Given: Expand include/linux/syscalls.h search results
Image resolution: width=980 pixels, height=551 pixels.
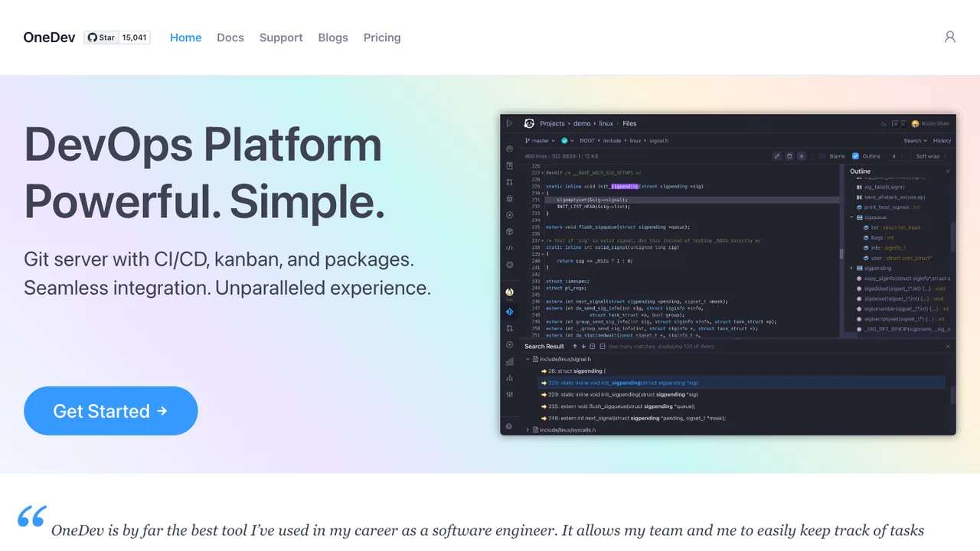Looking at the screenshot, I should pos(528,430).
